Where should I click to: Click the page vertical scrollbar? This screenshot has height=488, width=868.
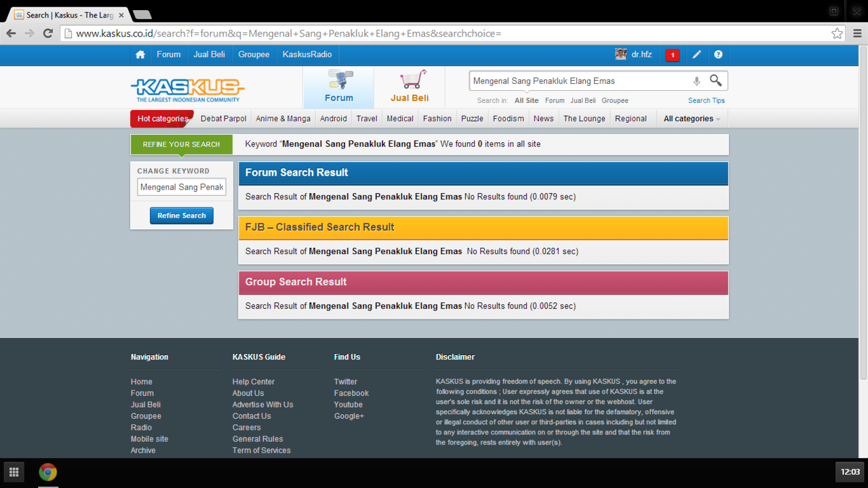point(863,213)
